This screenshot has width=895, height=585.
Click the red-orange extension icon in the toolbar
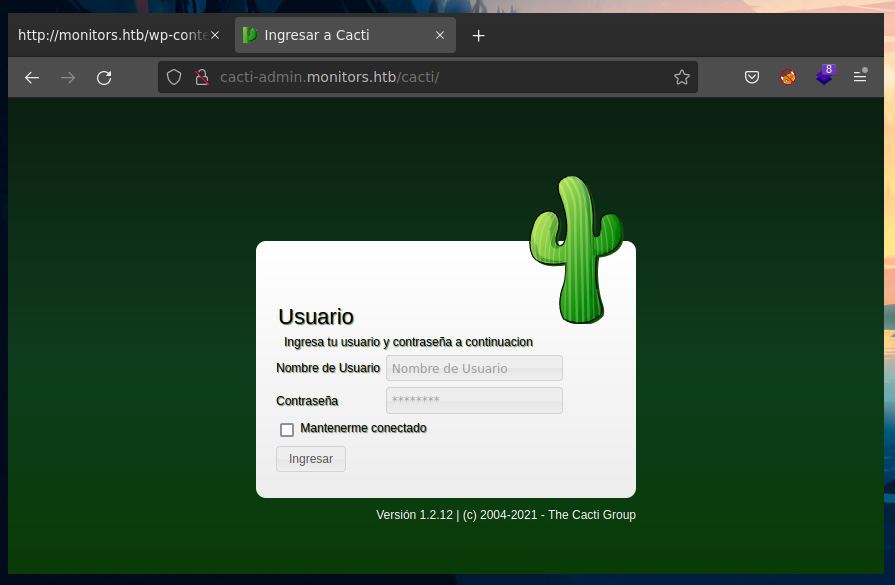click(x=788, y=77)
